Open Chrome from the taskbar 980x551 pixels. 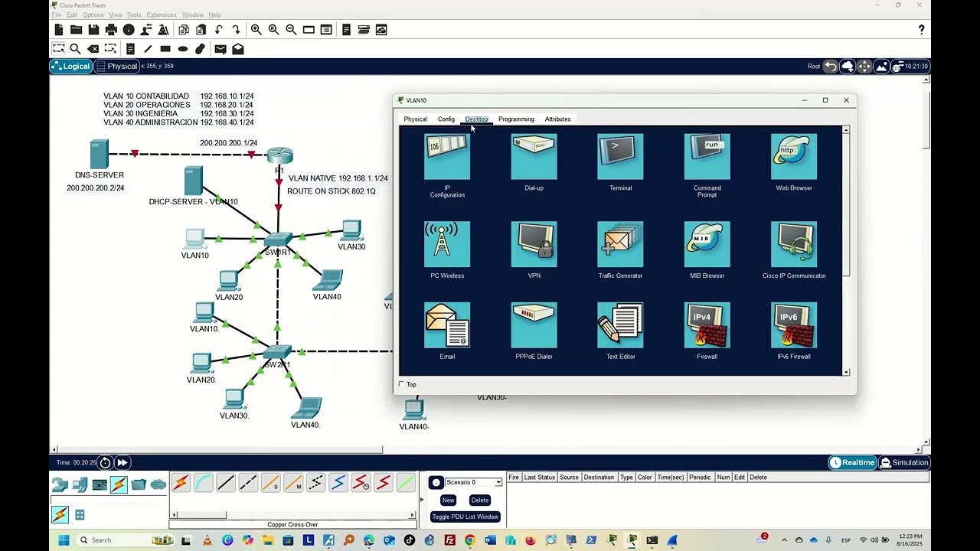[469, 540]
